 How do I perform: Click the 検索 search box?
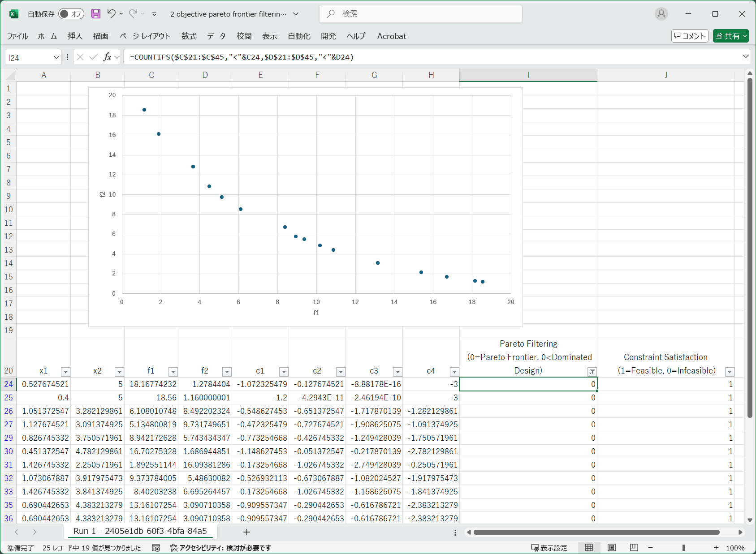420,14
